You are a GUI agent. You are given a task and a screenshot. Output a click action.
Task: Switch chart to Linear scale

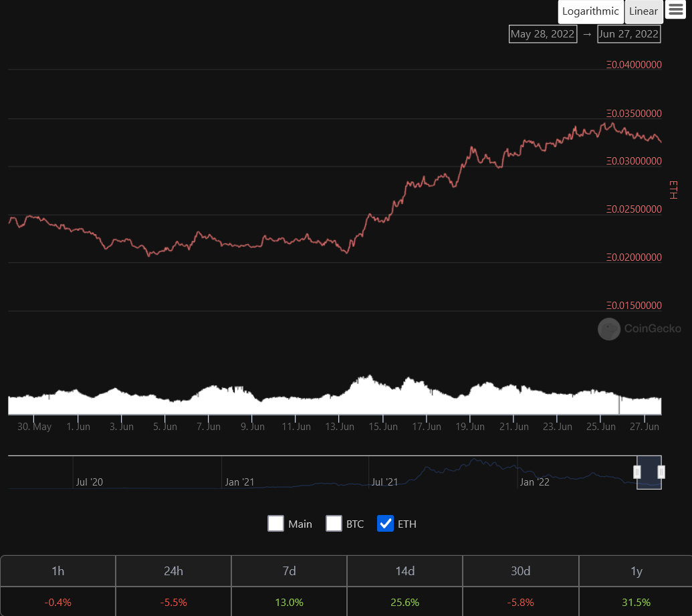pyautogui.click(x=643, y=11)
